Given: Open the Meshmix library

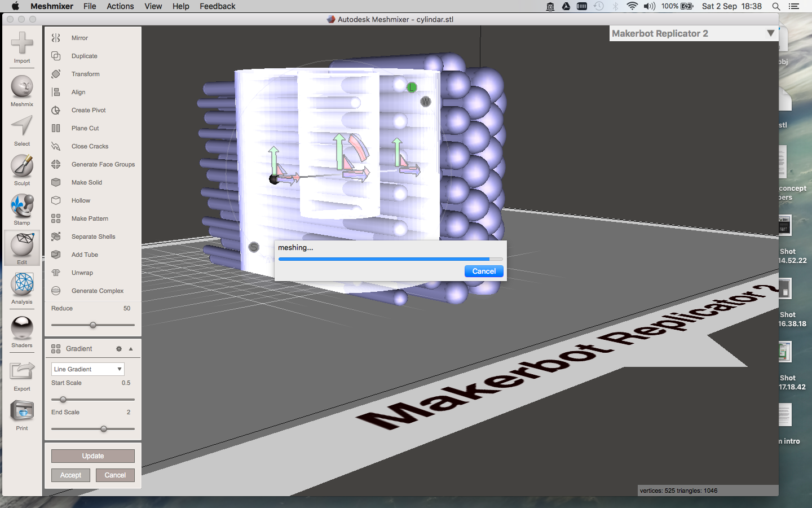Looking at the screenshot, I should [22, 91].
